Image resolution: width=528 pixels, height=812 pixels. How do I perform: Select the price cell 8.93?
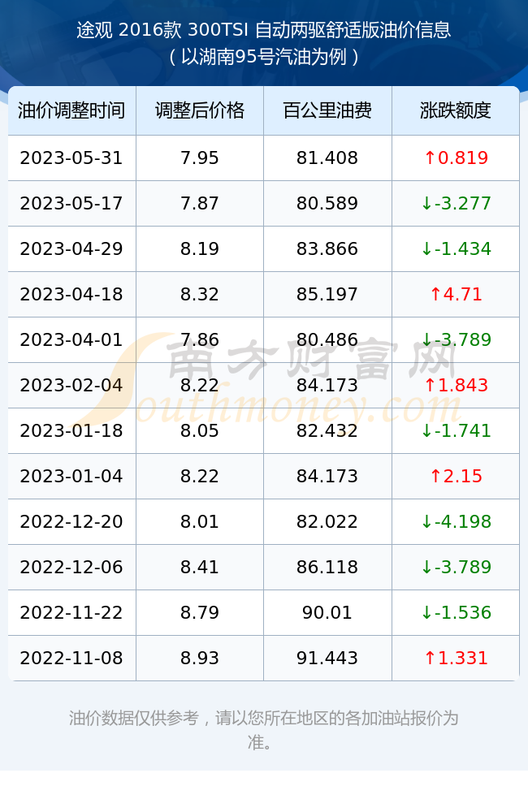pyautogui.click(x=200, y=659)
